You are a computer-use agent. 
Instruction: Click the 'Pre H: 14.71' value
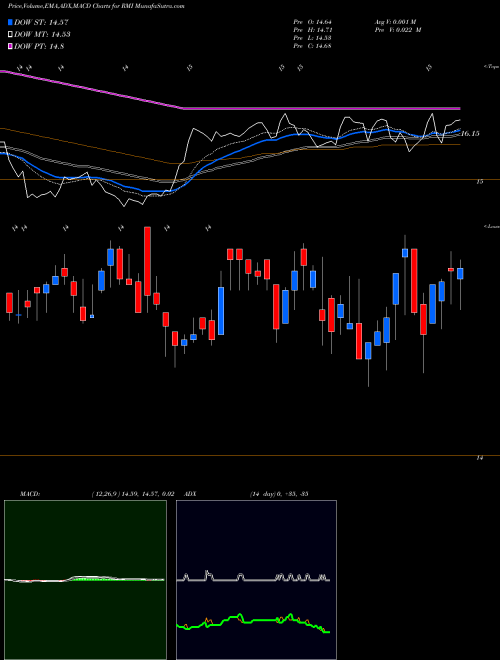[x=312, y=30]
